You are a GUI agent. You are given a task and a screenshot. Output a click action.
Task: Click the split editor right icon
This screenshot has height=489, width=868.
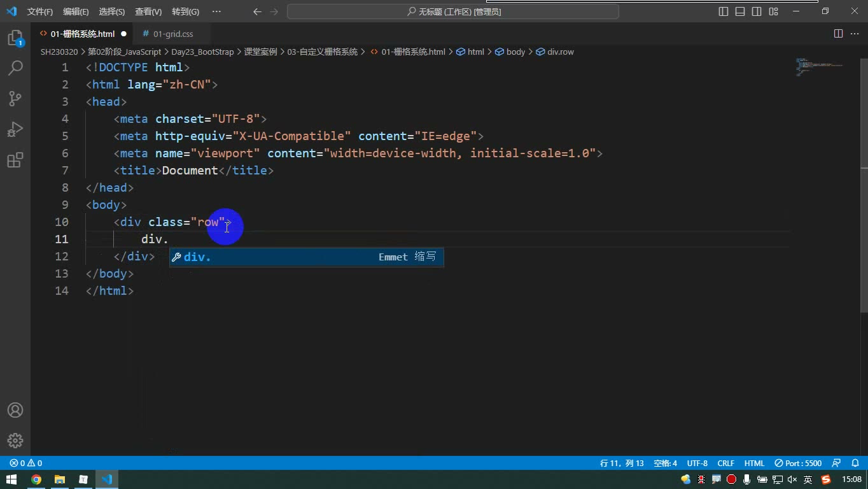(x=838, y=34)
